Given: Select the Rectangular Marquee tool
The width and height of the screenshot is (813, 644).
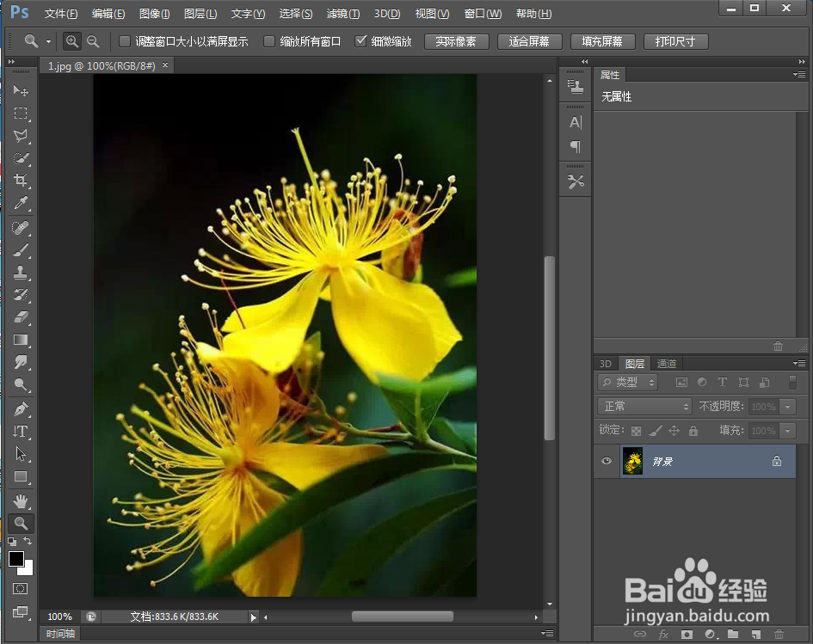Looking at the screenshot, I should click(x=22, y=113).
